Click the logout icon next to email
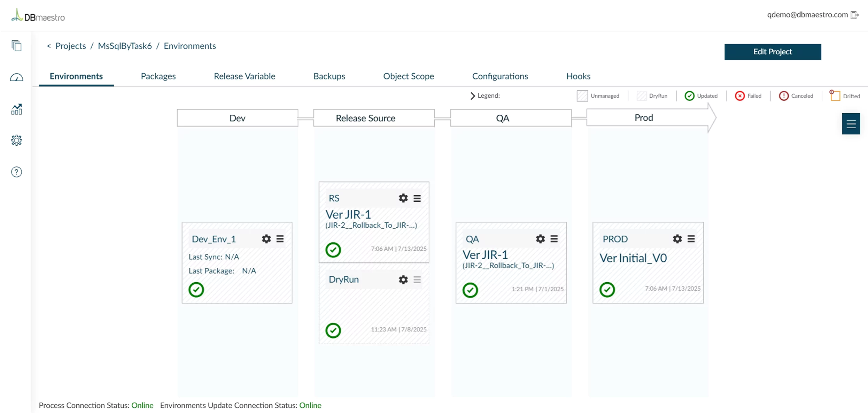This screenshot has width=868, height=413. click(855, 15)
